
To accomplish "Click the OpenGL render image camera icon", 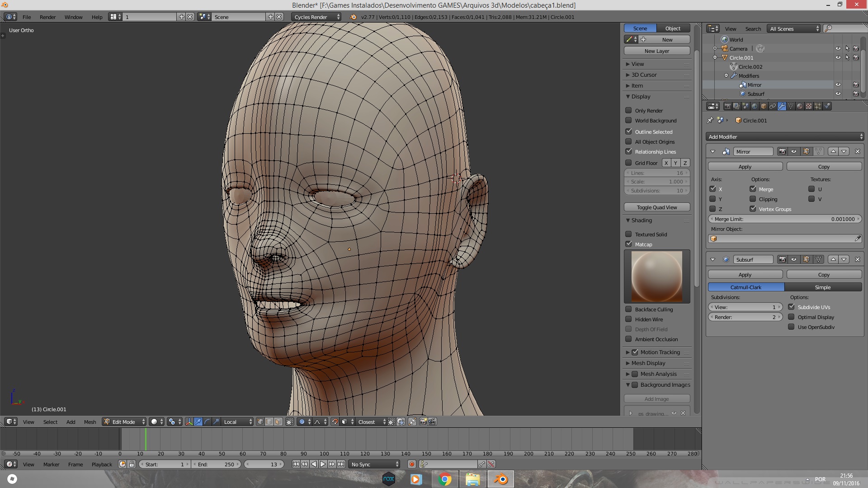I will click(x=423, y=422).
